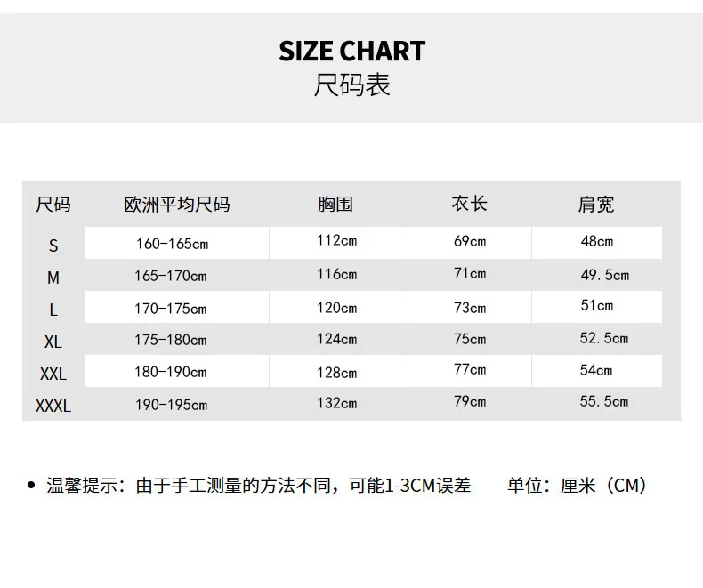Click the 73cm garment length cell

(x=470, y=308)
